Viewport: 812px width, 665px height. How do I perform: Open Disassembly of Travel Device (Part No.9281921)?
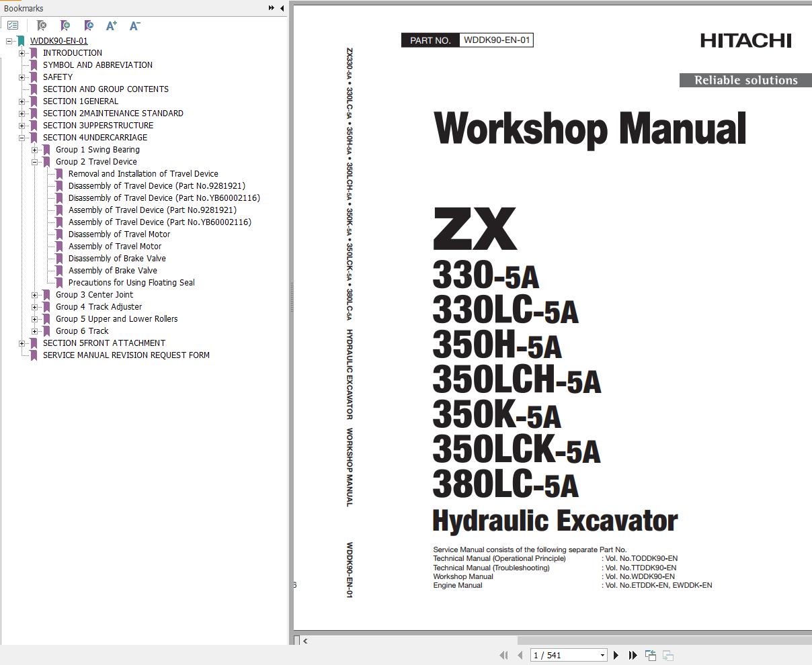157,186
